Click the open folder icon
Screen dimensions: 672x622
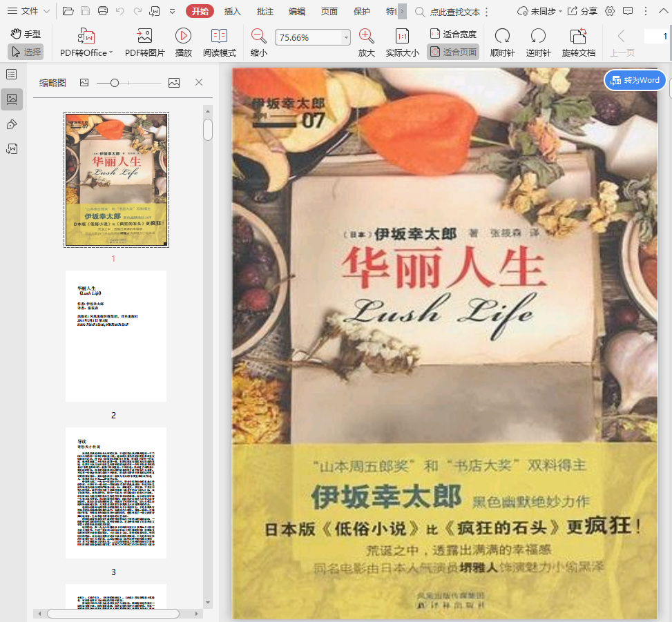pyautogui.click(x=68, y=11)
